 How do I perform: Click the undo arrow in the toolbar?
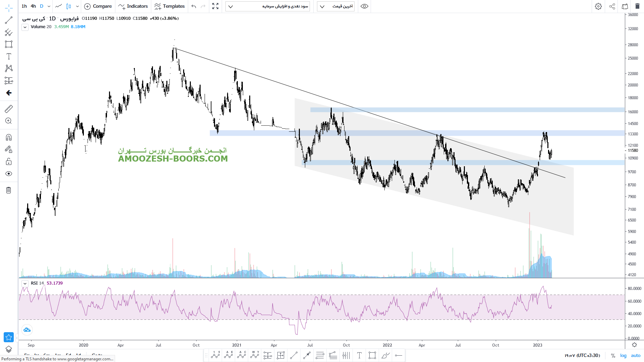click(x=194, y=6)
